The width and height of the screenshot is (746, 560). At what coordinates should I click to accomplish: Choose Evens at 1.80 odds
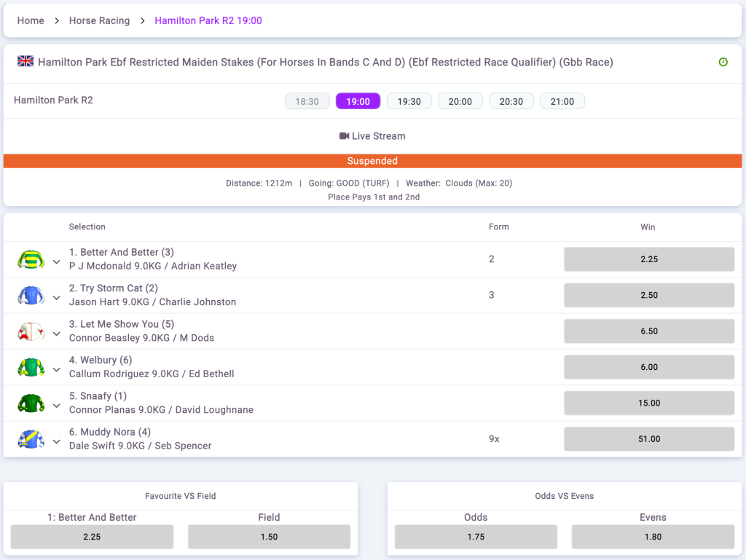[653, 537]
